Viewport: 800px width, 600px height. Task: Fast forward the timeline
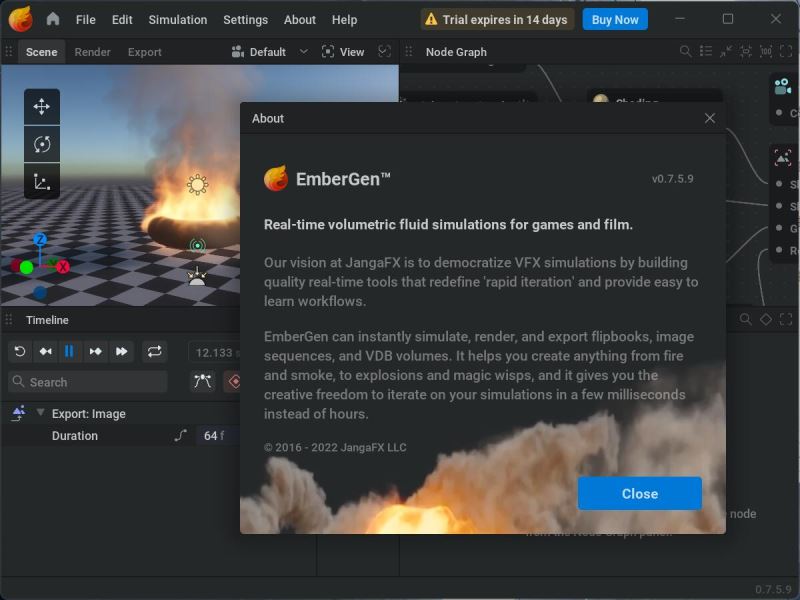pyautogui.click(x=121, y=352)
